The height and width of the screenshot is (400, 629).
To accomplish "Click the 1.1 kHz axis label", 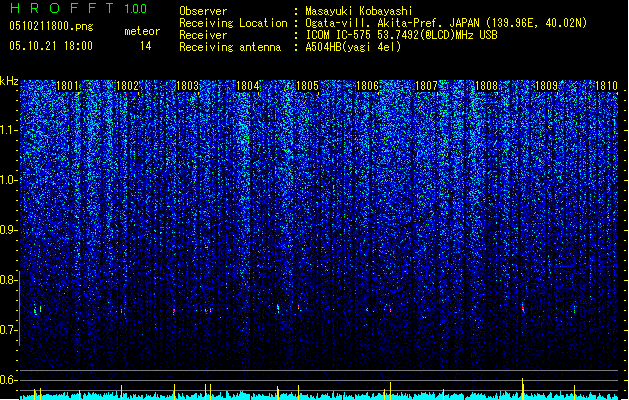I will (x=8, y=130).
